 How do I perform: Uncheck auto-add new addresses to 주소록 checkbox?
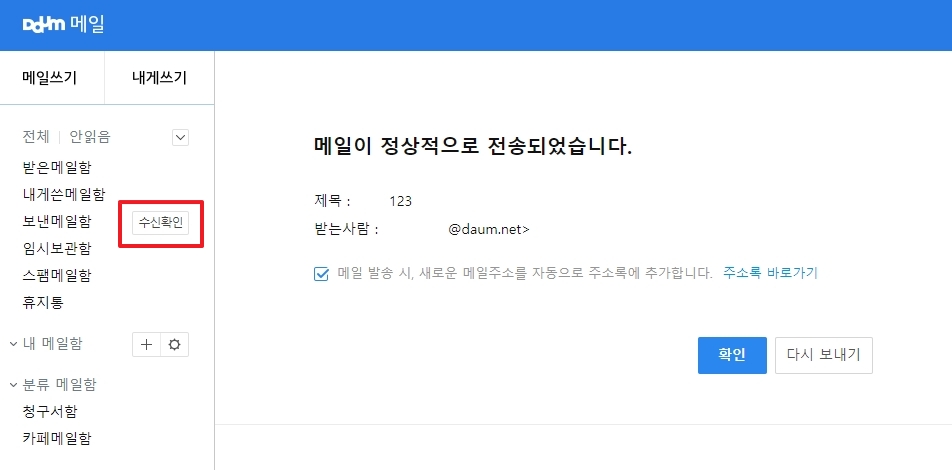pyautogui.click(x=321, y=274)
